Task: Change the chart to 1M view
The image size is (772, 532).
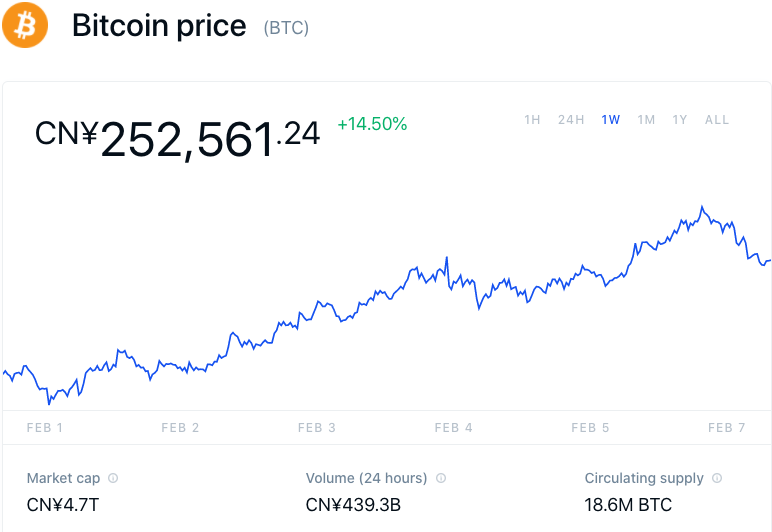Action: coord(646,120)
